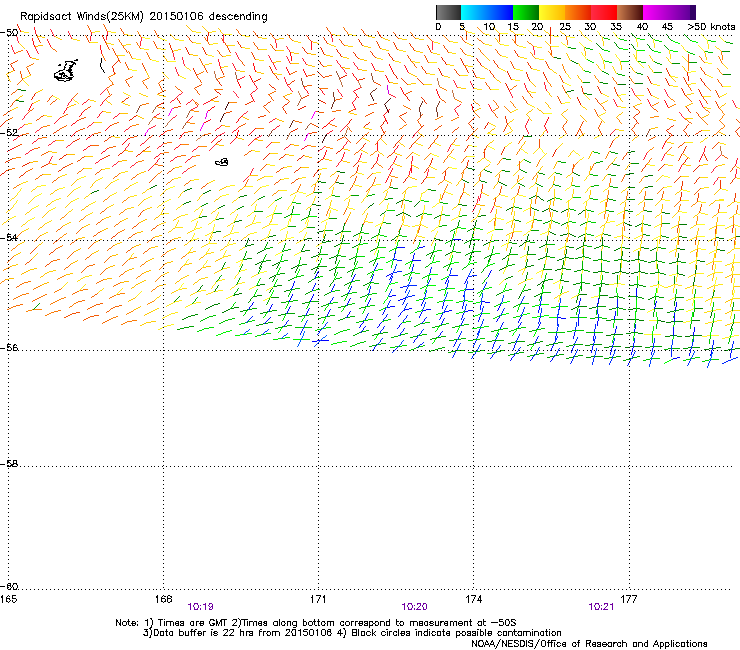This screenshot has height=650, width=740.
Task: Click the '40' legend scale label
Action: click(x=642, y=27)
